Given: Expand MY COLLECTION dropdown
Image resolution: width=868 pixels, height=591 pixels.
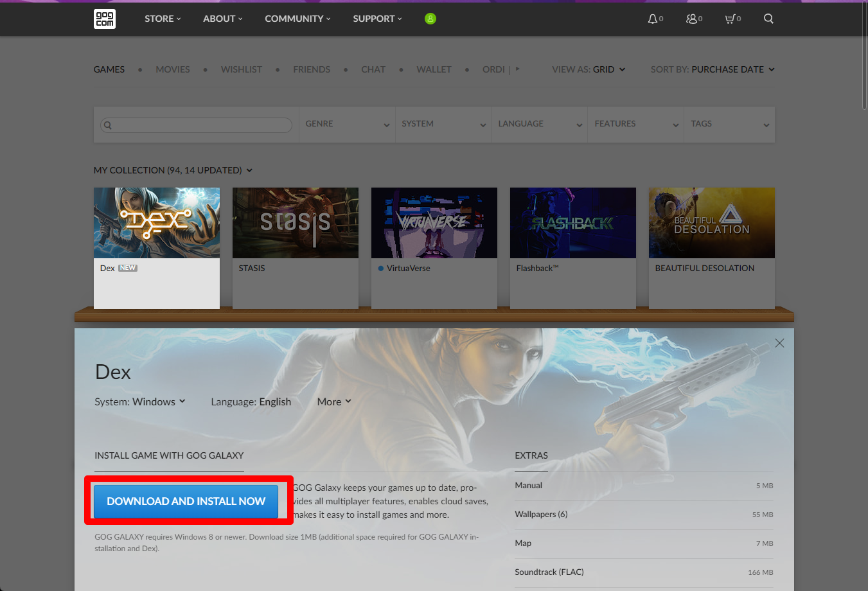Looking at the screenshot, I should (173, 170).
